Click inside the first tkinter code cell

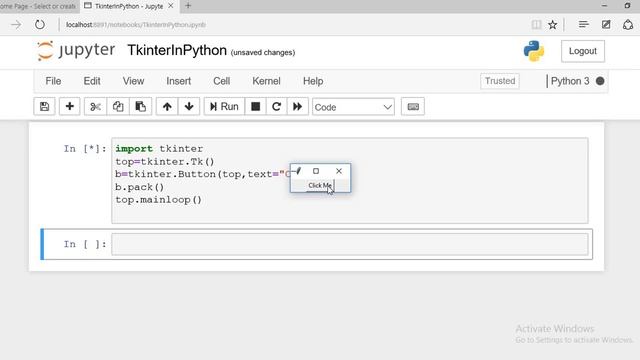[350, 180]
